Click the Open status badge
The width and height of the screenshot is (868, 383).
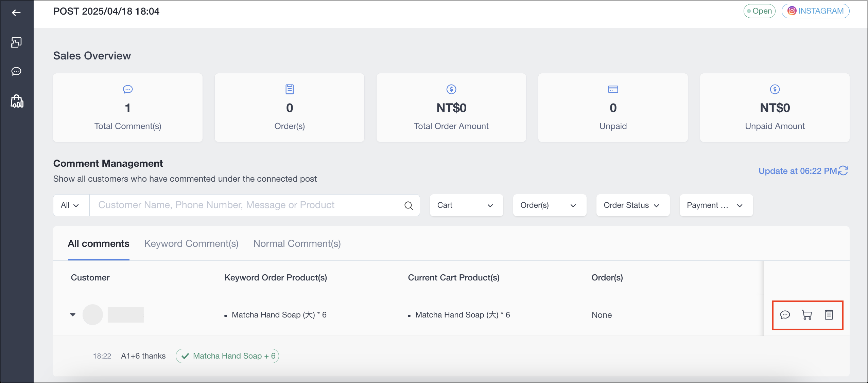tap(759, 11)
